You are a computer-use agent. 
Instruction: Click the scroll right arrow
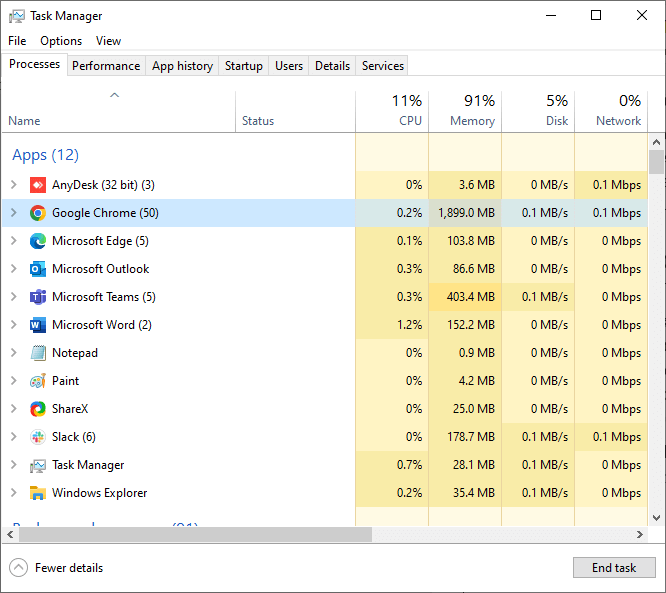point(640,534)
